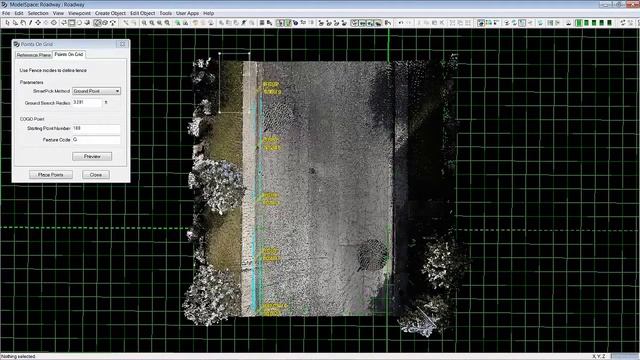Click the COGO Point group label

pyautogui.click(x=32, y=119)
